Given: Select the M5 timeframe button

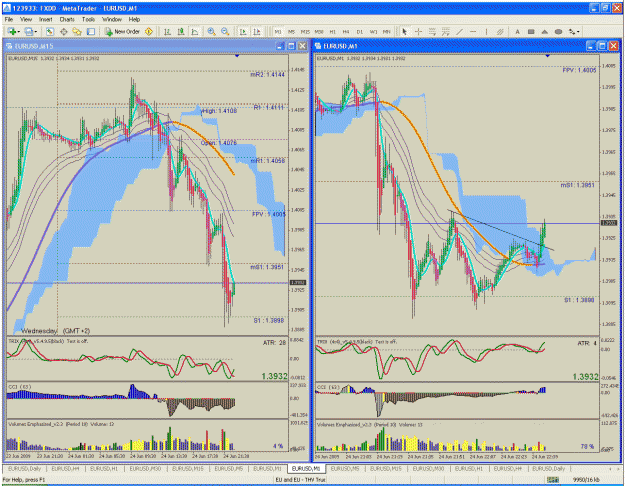Looking at the screenshot, I should [291, 31].
